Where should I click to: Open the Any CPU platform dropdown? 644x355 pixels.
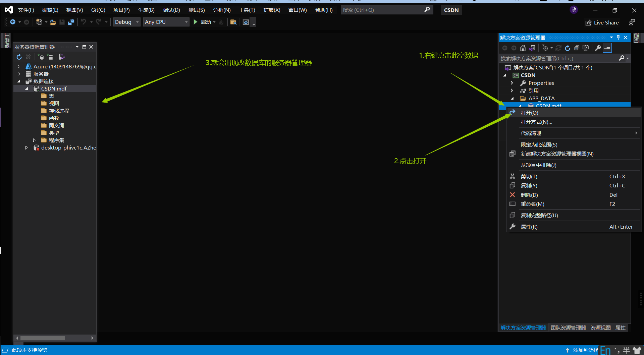(166, 22)
